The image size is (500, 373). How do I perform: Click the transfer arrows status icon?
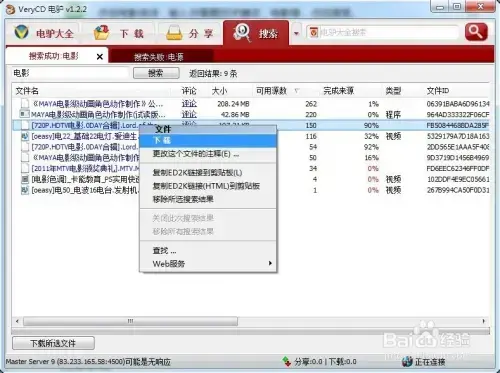coord(286,361)
